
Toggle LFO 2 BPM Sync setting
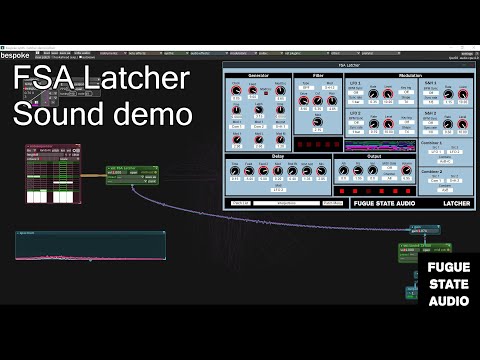356,123
